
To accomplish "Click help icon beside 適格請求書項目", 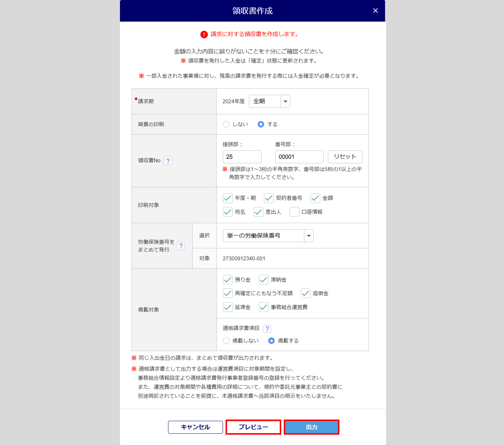I will pos(267,329).
